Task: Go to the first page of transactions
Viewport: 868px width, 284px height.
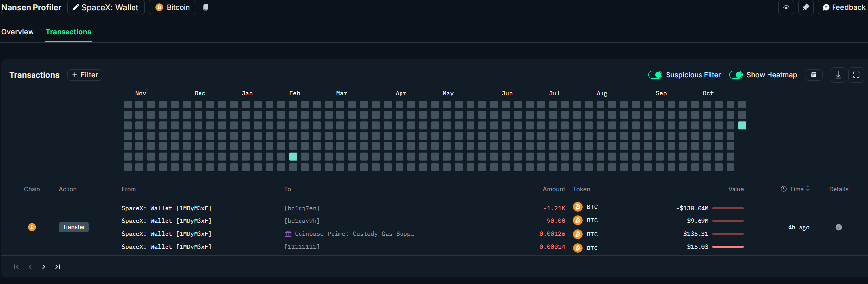Action: pos(16,267)
